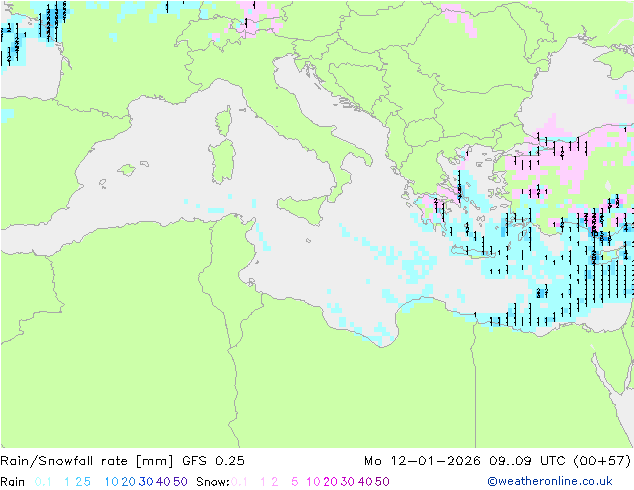The width and height of the screenshot is (634, 490).
Task: Click the 'Snow:' legend label
Action: tap(213, 482)
